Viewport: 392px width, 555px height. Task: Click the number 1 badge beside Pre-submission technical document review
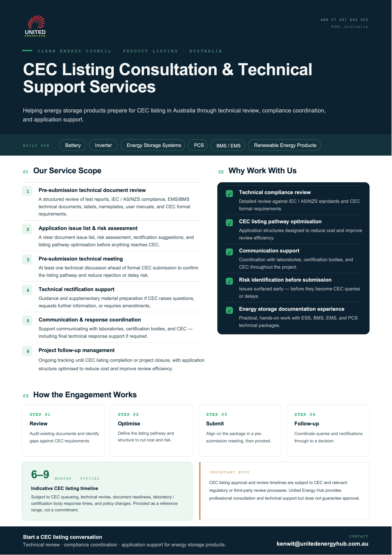(x=27, y=191)
